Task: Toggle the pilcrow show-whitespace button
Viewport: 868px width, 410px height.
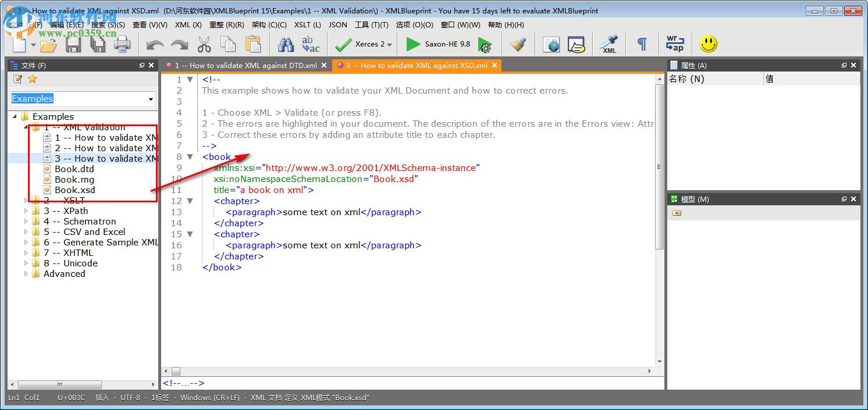Action: 642,44
